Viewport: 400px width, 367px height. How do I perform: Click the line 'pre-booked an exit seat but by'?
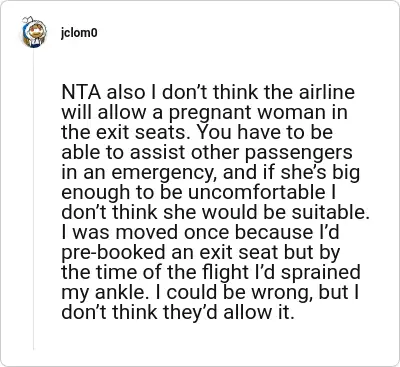click(x=201, y=253)
